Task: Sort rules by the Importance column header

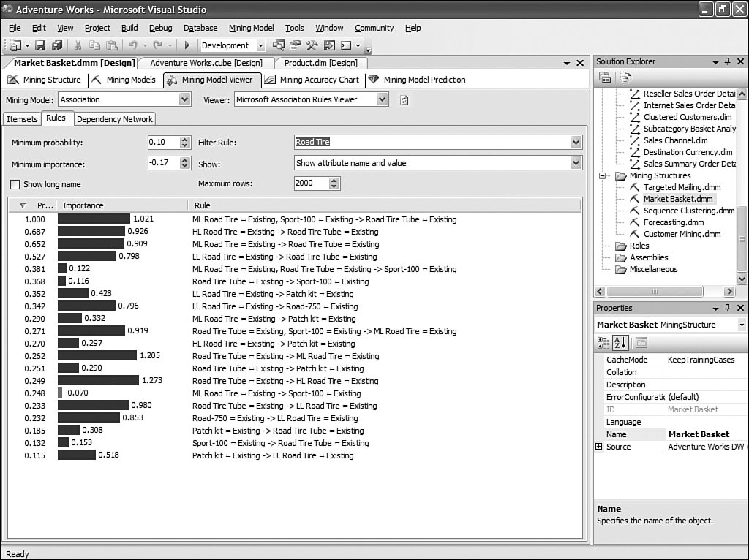Action: [x=83, y=205]
